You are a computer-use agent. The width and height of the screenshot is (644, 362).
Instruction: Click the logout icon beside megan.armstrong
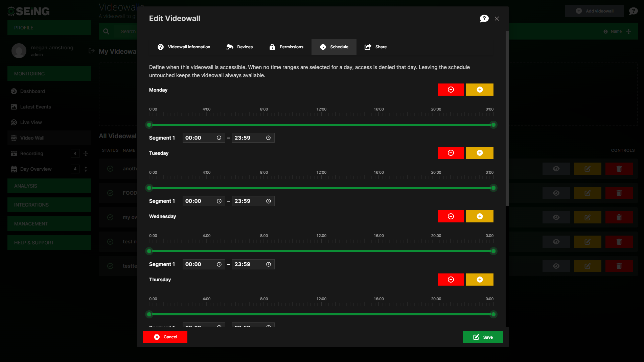point(91,51)
